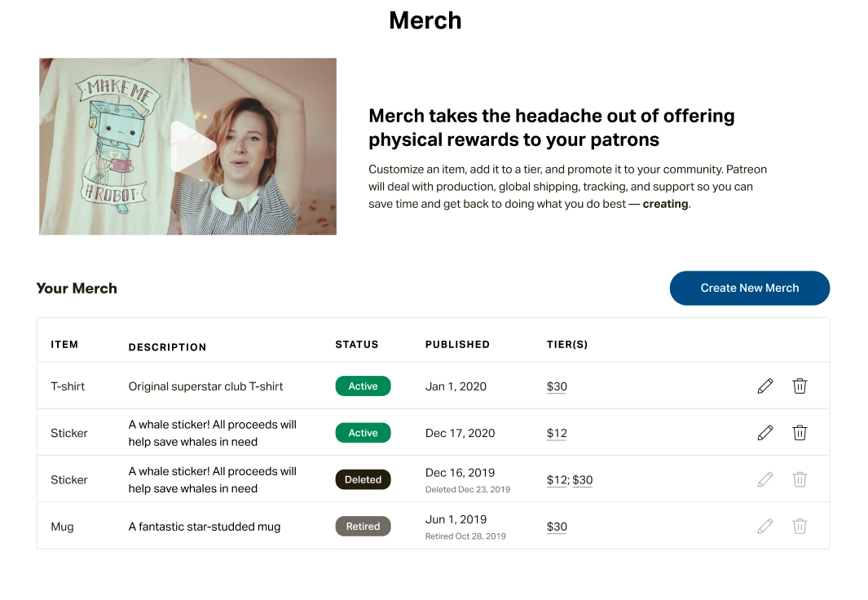Click the Create New Merch button
The image size is (868, 600).
(750, 288)
